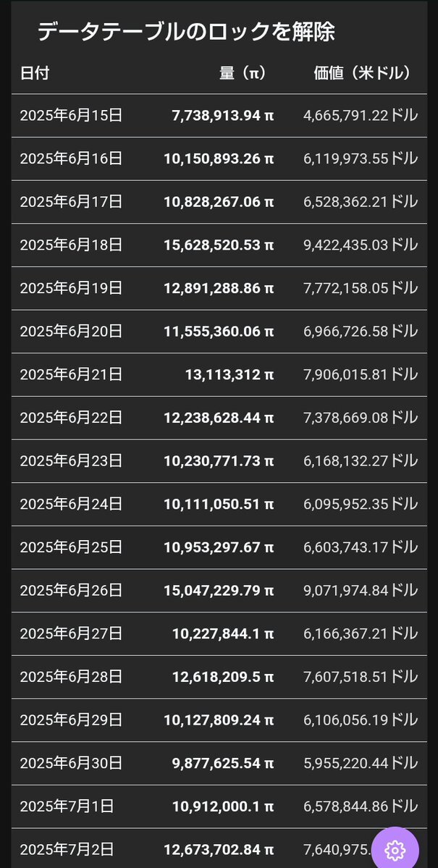438x868 pixels.
Task: Click amount 12,891,288.86 π
Action: click(x=219, y=288)
